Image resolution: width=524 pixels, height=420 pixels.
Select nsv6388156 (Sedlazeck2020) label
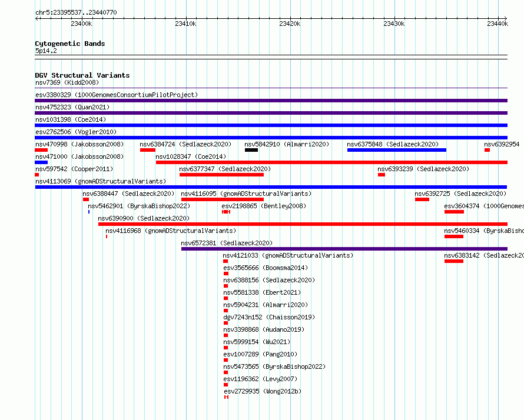[269, 280]
